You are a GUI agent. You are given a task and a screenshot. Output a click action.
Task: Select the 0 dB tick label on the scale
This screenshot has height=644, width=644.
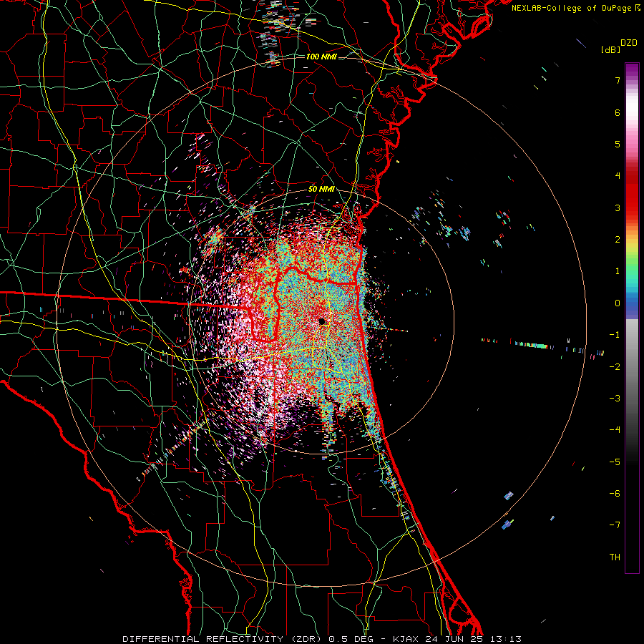pos(618,303)
